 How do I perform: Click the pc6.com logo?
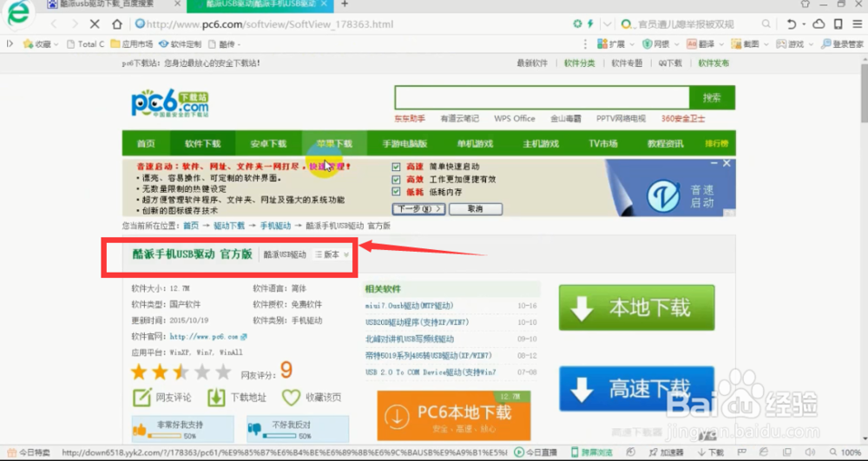(170, 103)
